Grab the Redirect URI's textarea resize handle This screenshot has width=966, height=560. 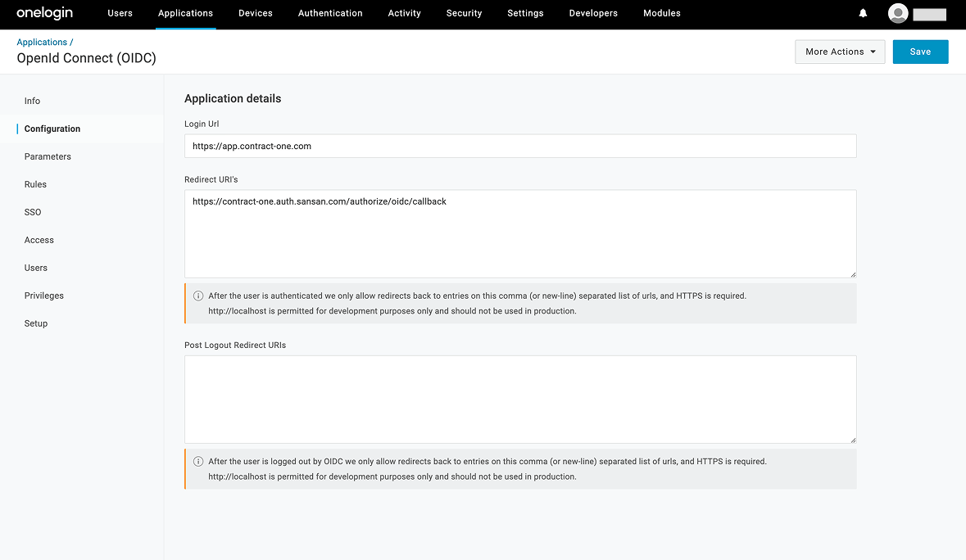click(x=853, y=274)
